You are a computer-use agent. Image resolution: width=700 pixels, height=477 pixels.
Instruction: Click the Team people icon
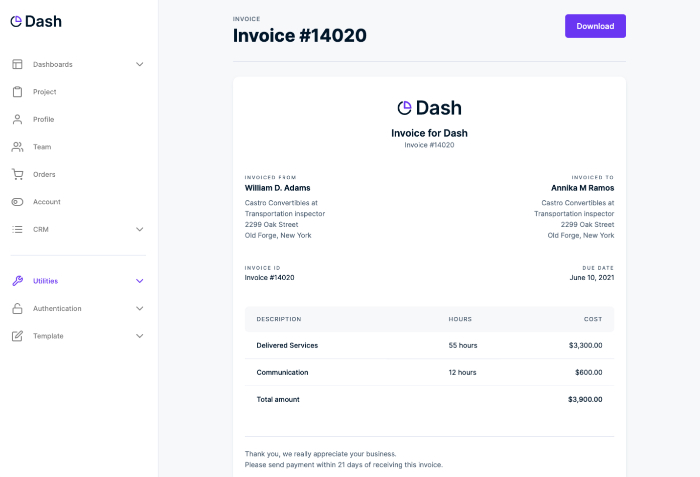click(x=17, y=147)
